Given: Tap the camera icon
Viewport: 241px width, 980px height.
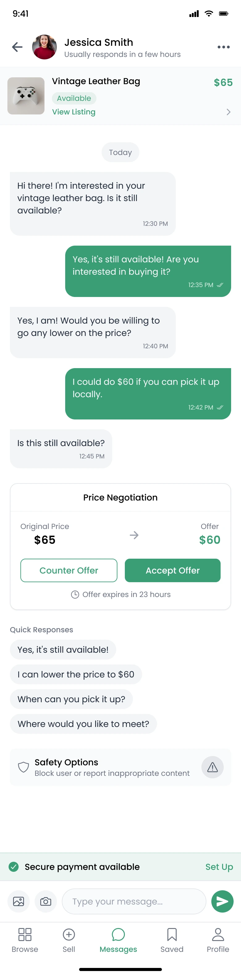Looking at the screenshot, I should coord(46,901).
